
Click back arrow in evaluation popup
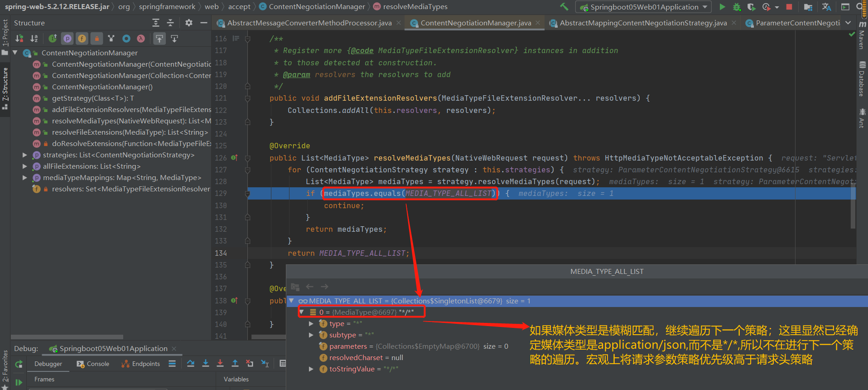pos(310,287)
